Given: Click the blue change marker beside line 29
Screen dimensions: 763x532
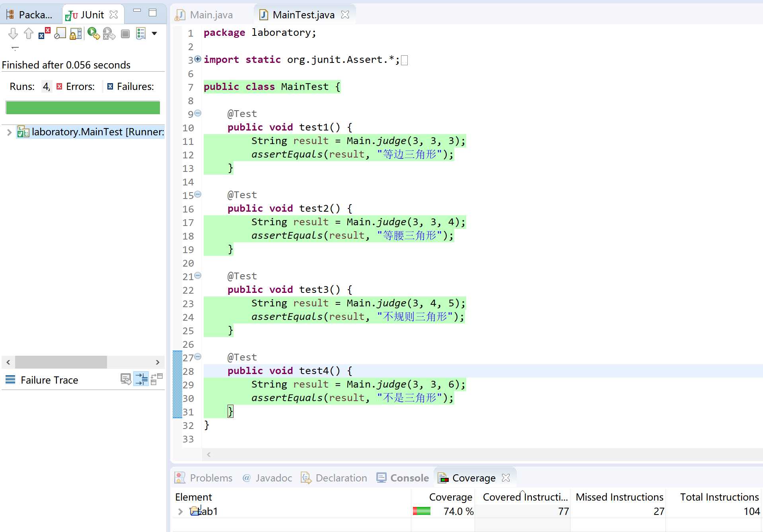Looking at the screenshot, I should (177, 385).
